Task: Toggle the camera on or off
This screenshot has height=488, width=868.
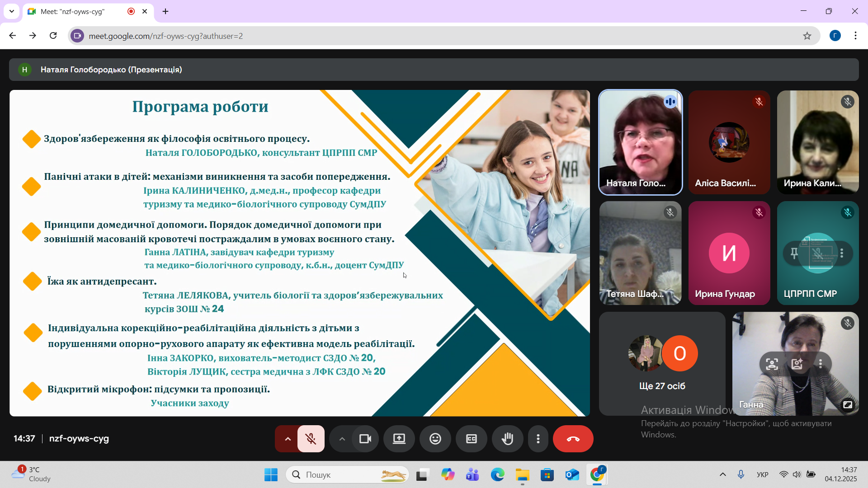Action: 365,439
